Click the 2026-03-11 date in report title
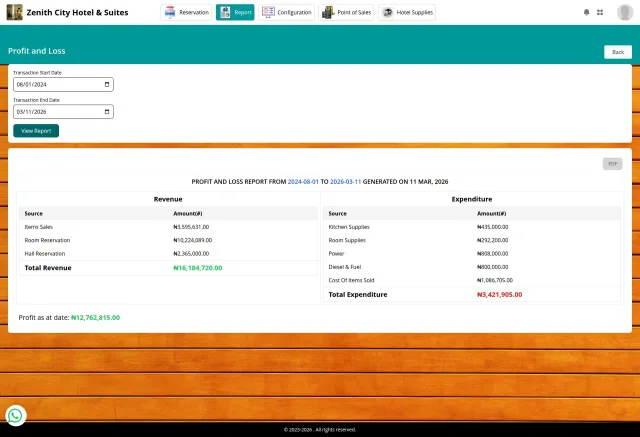Screen dimensions: 640x437 click(x=346, y=182)
